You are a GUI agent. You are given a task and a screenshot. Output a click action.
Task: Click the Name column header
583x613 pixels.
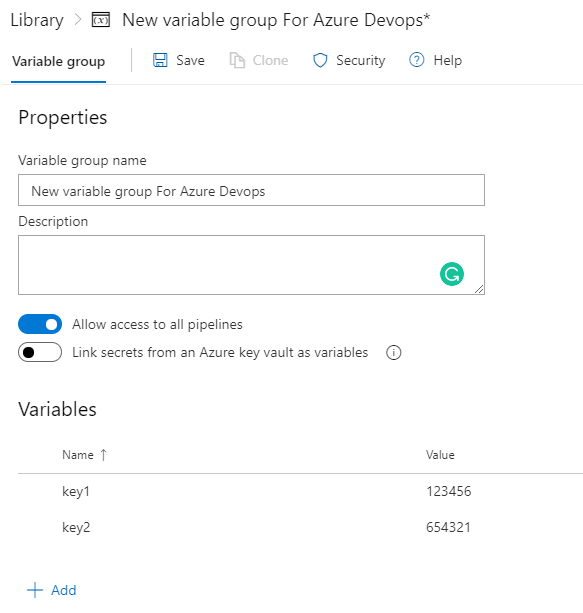coord(78,455)
